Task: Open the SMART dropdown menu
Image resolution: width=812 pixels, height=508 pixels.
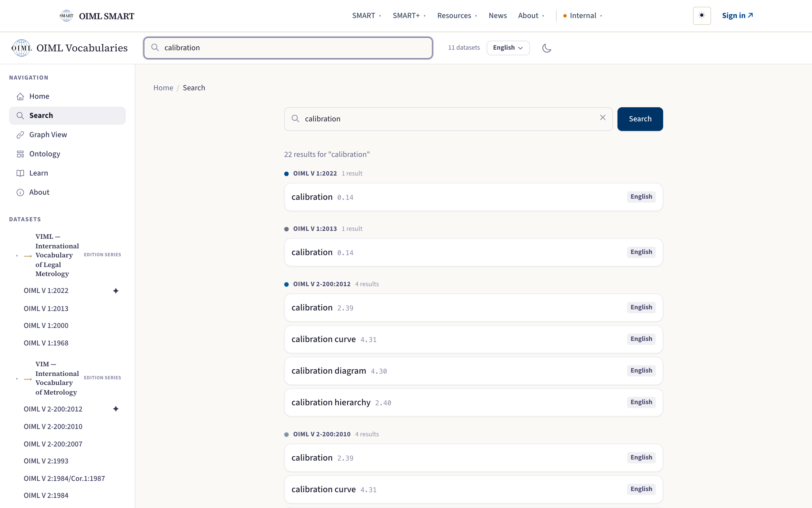Action: tap(367, 16)
